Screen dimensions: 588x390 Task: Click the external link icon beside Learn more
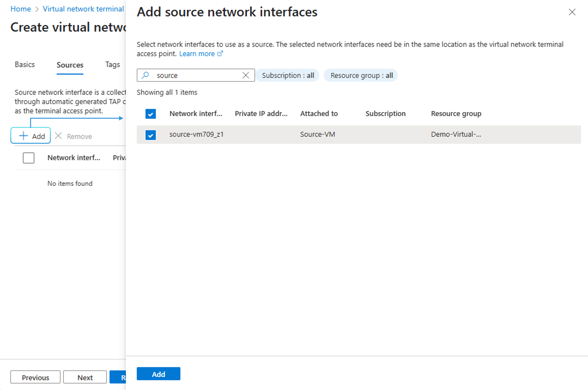coord(220,53)
